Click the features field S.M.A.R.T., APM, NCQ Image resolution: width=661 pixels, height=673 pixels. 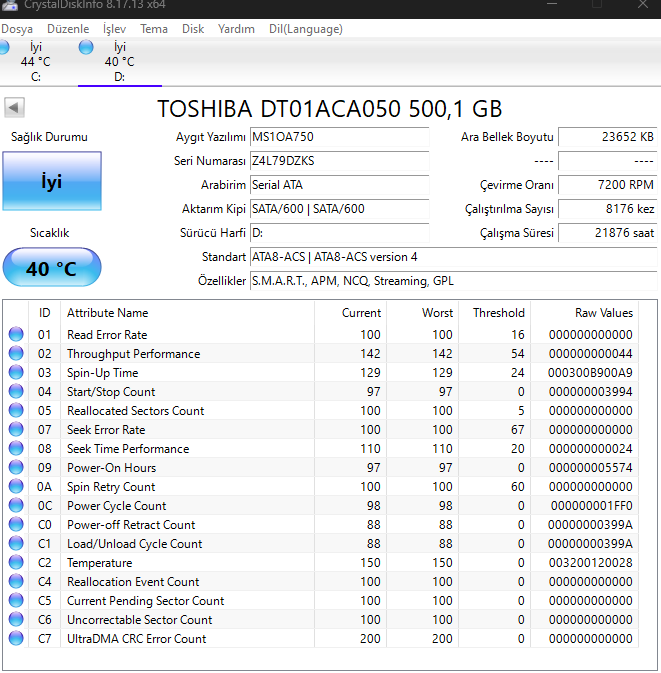click(454, 281)
